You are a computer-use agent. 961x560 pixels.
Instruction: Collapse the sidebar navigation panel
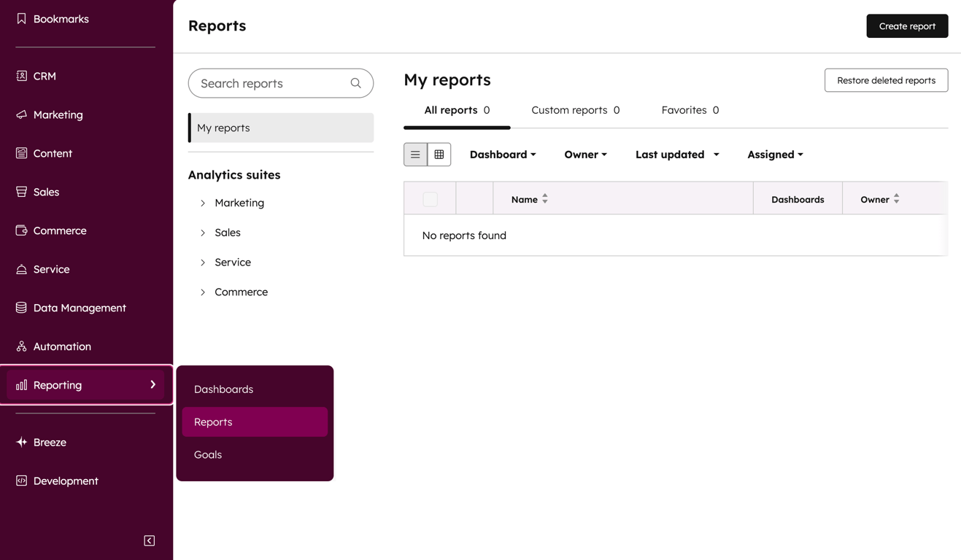click(x=149, y=540)
